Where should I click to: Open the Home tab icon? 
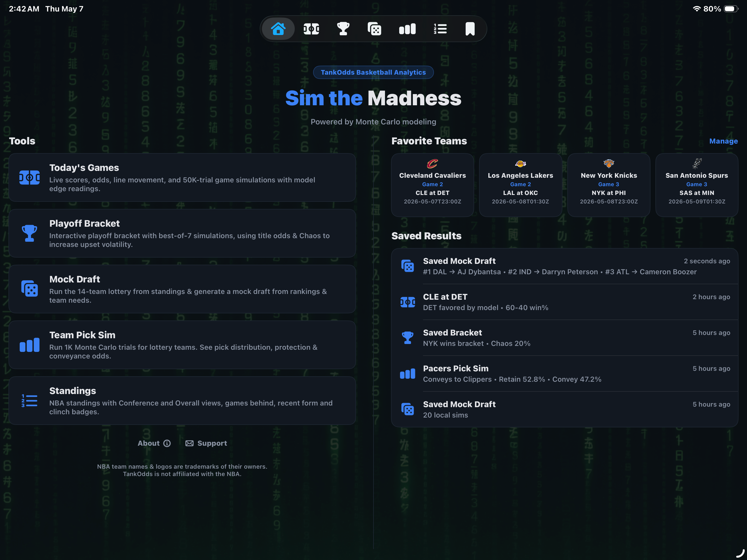tap(278, 29)
